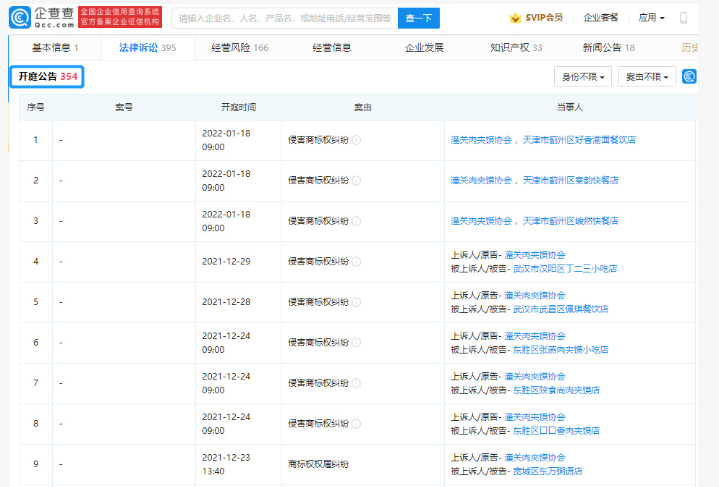719x487 pixels.
Task: Click the info icon in row 3 案由
Action: click(x=356, y=221)
